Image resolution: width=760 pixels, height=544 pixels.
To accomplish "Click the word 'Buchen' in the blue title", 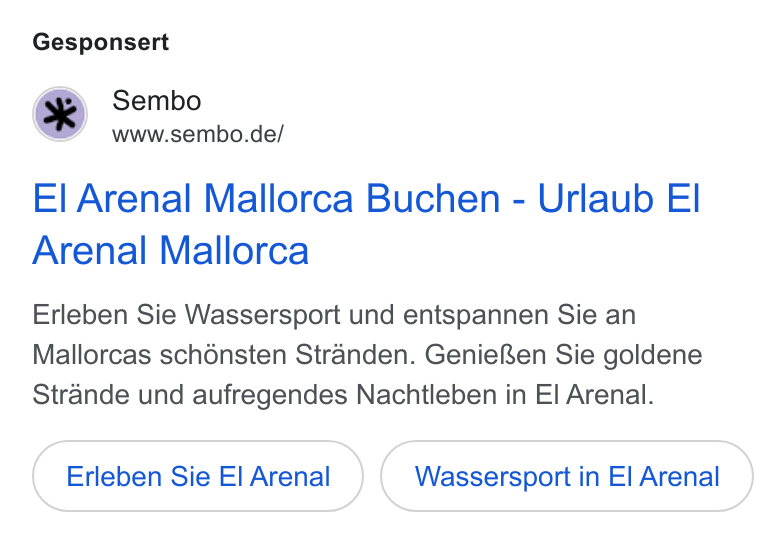I will click(x=432, y=198).
